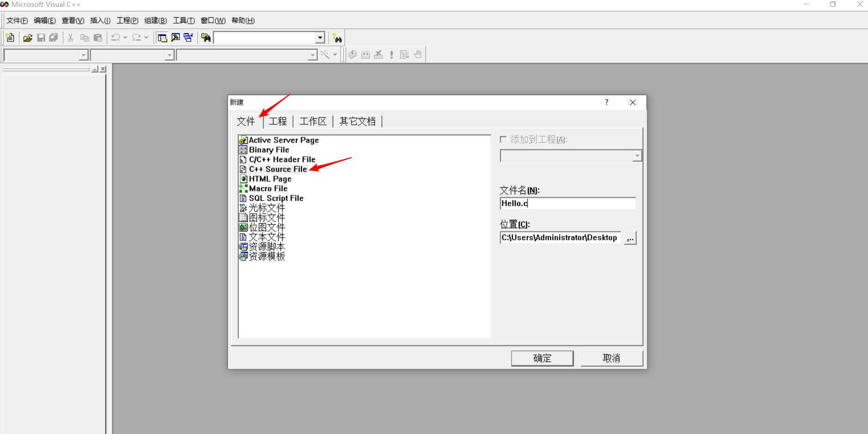Open the find text combo box dropdown
Image resolution: width=868 pixels, height=434 pixels.
tap(320, 37)
